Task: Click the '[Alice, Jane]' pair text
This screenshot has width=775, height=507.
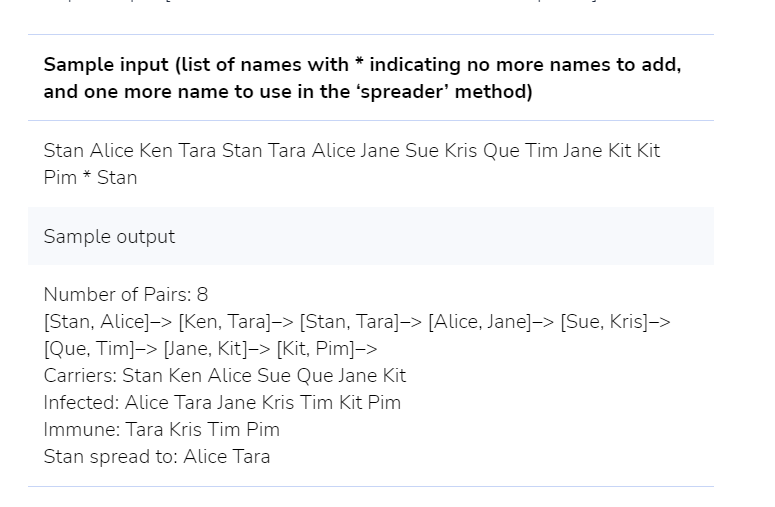Action: (479, 322)
